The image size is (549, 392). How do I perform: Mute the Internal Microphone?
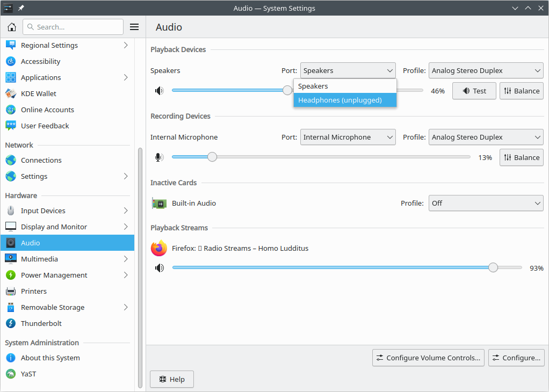(x=159, y=157)
